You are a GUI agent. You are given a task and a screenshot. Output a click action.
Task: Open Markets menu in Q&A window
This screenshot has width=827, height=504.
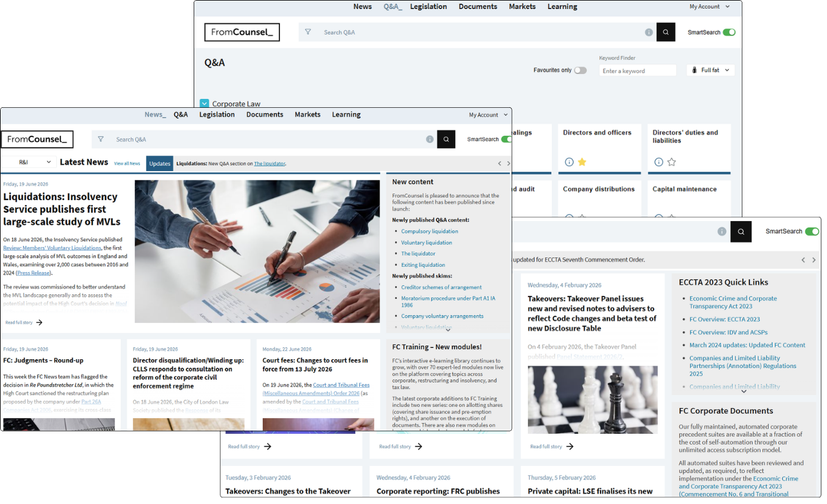click(522, 7)
